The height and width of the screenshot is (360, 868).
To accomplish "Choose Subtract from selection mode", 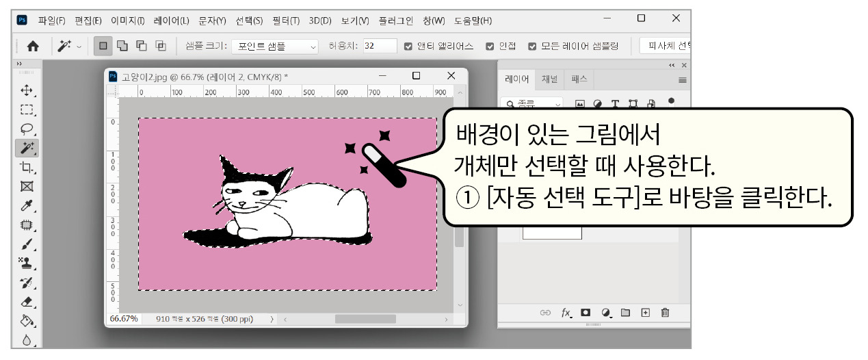I will click(142, 47).
